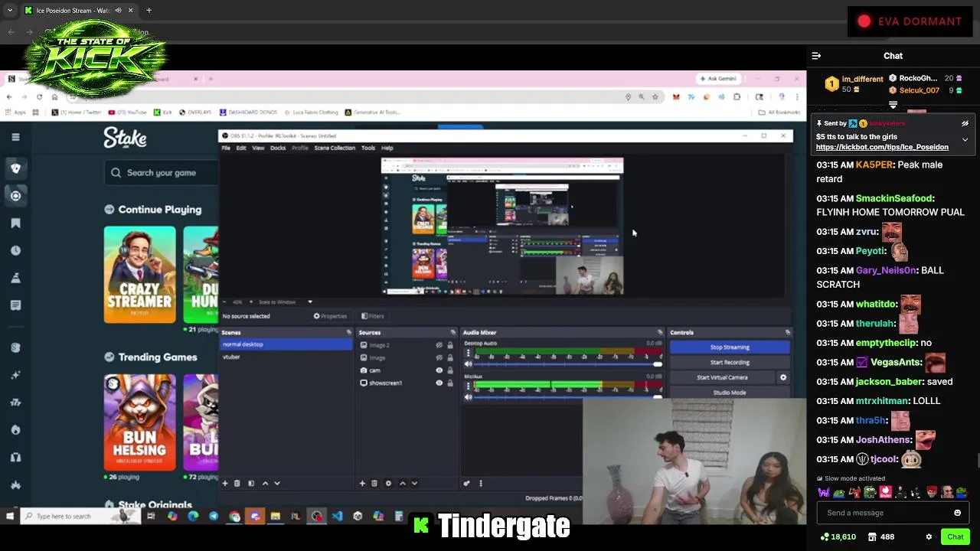Toggle visibility of Image 2 source
This screenshot has width=980, height=551.
coord(439,345)
